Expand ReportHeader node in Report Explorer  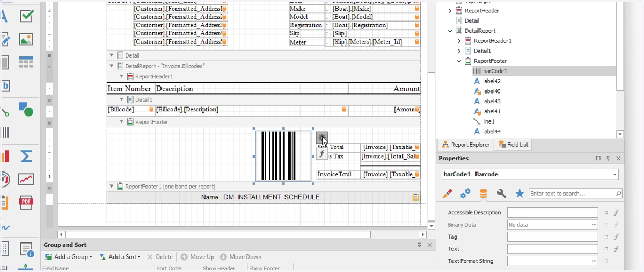pos(450,11)
